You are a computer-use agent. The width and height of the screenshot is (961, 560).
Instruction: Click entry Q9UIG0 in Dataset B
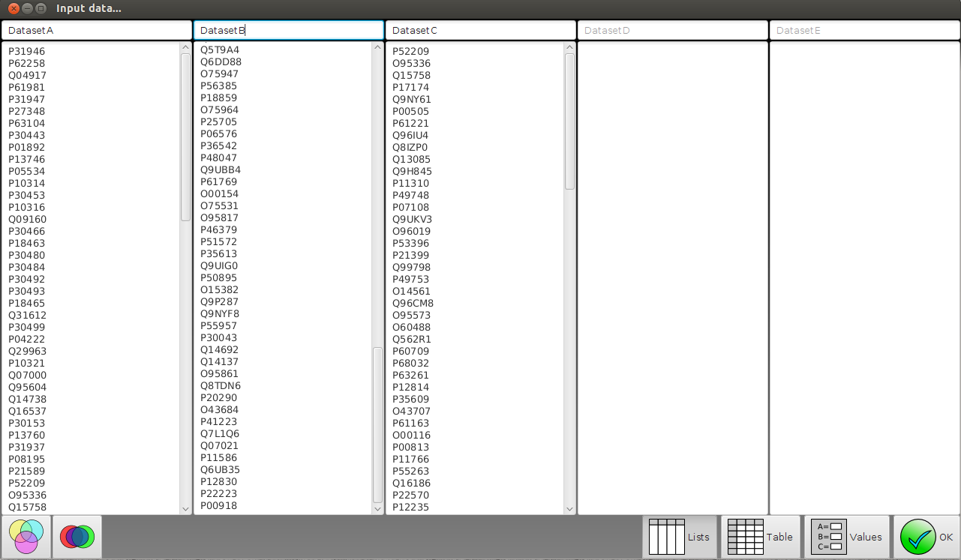219,265
